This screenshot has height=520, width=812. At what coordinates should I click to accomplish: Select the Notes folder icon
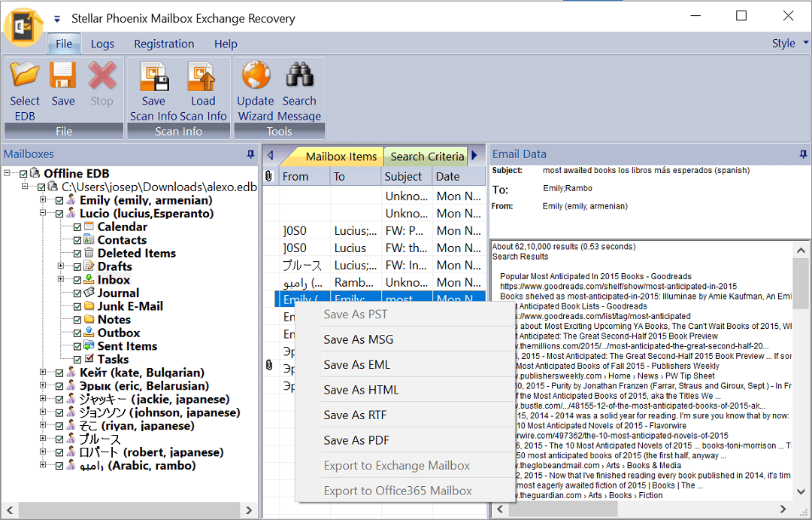click(89, 319)
